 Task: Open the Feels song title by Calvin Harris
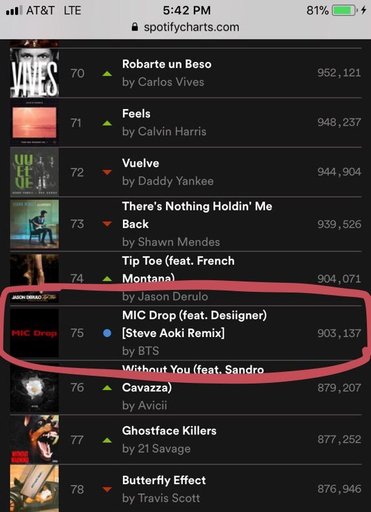point(136,114)
